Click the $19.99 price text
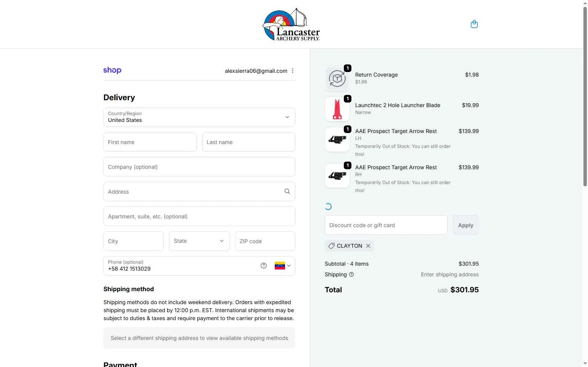This screenshot has height=367, width=588. click(x=470, y=105)
